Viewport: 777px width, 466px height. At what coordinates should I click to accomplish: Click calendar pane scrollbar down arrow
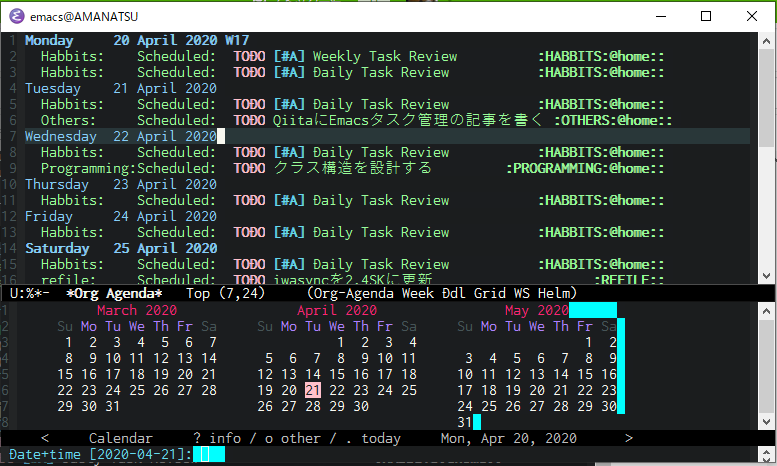coord(767,422)
